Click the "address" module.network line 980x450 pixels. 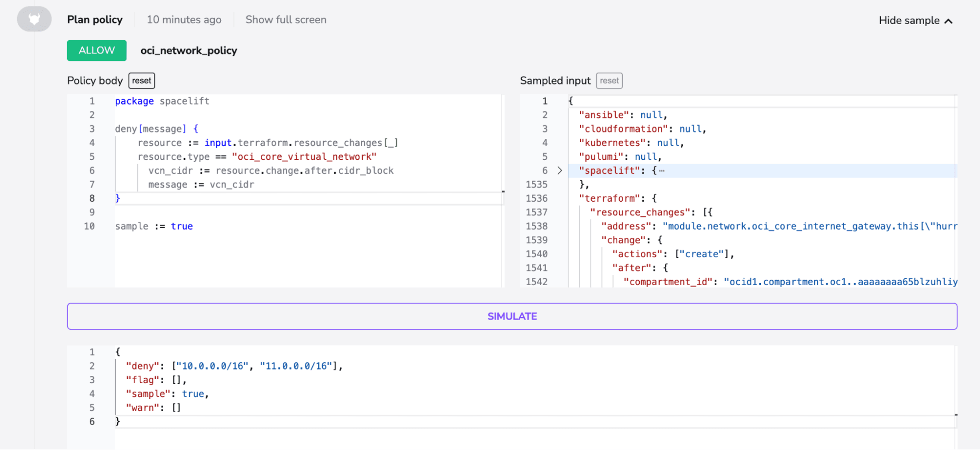click(779, 226)
